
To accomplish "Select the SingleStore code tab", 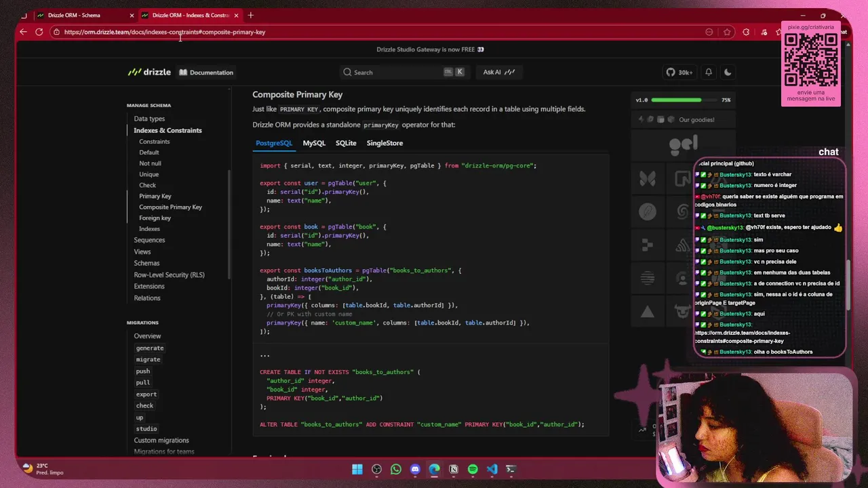I will pyautogui.click(x=384, y=143).
